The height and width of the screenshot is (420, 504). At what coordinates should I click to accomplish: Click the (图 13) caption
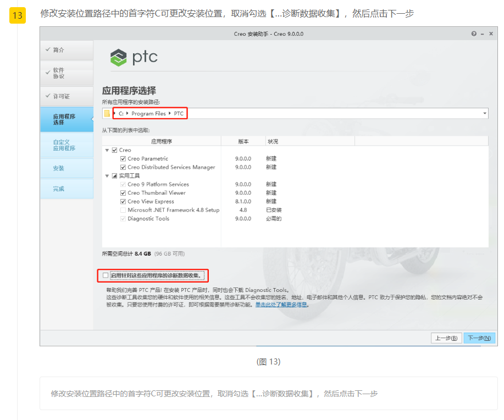268,362
